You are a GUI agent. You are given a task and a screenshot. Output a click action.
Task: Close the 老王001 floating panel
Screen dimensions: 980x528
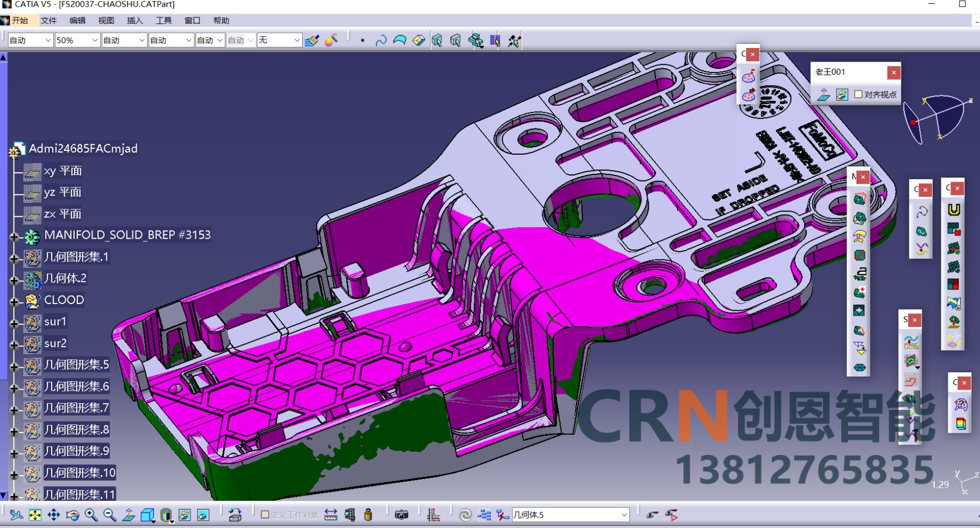pyautogui.click(x=893, y=72)
